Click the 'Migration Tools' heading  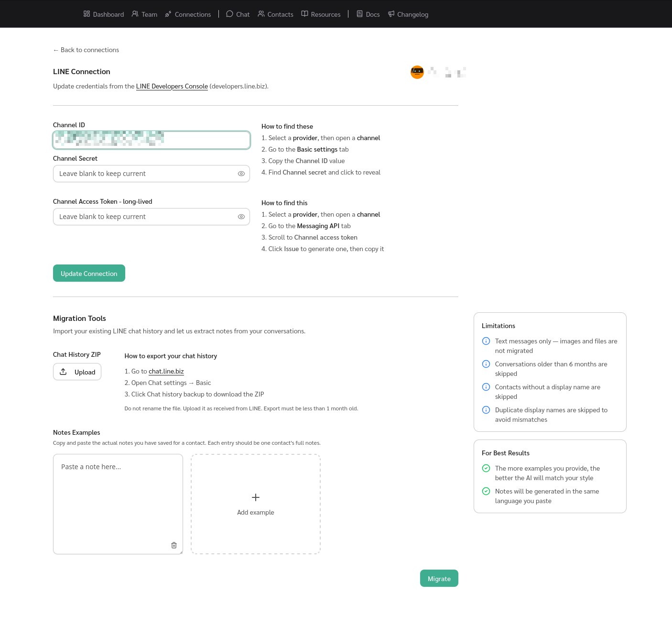[x=79, y=319]
